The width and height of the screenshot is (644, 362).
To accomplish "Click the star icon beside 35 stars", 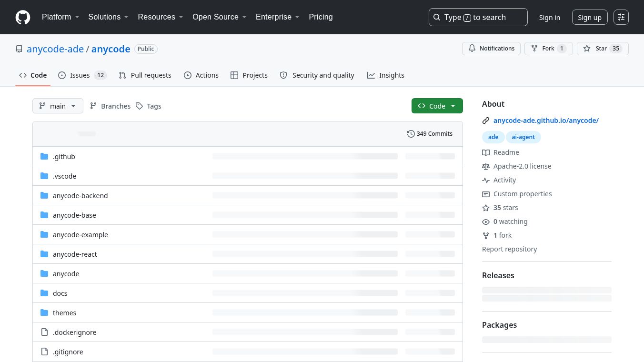I will tap(486, 208).
